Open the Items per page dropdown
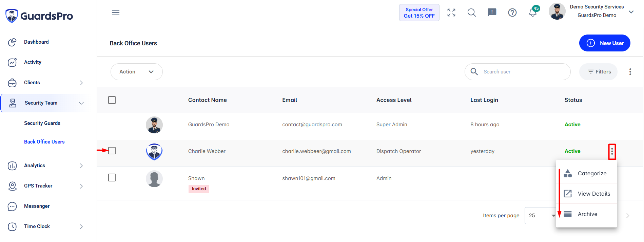The image size is (644, 242). [x=541, y=216]
